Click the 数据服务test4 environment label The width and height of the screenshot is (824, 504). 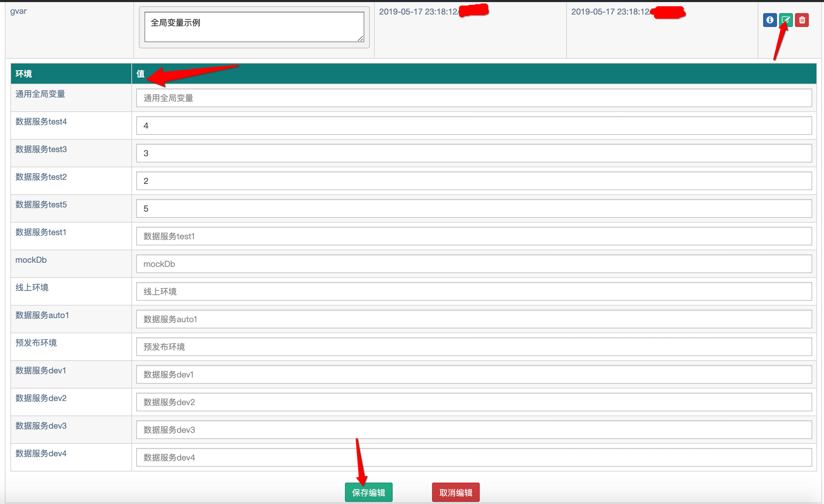point(41,121)
